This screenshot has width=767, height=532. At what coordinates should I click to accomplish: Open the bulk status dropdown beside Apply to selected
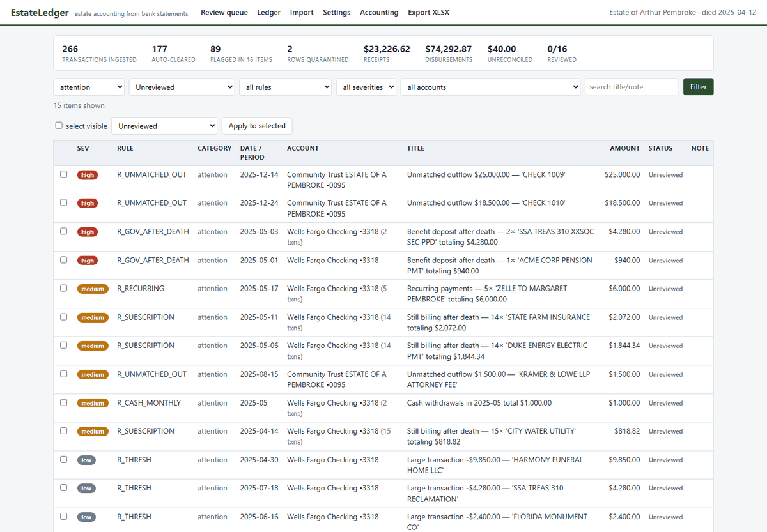click(x=164, y=126)
